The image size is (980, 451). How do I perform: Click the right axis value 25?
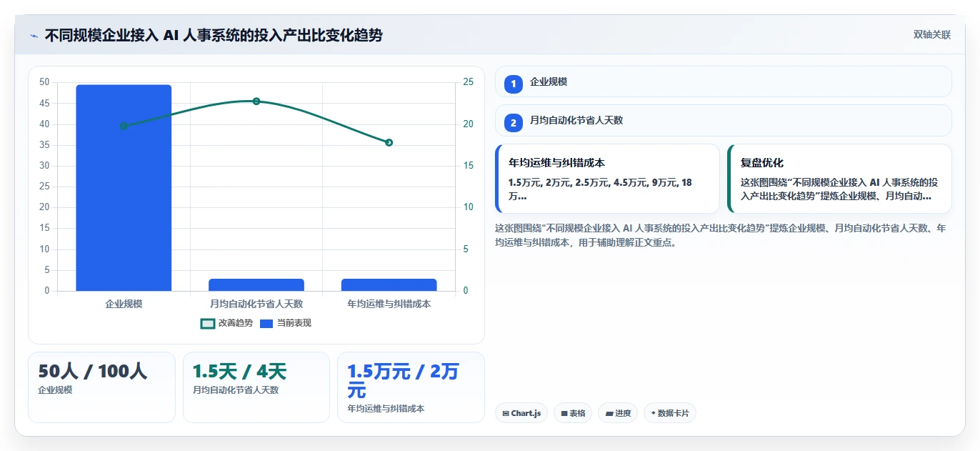point(468,82)
